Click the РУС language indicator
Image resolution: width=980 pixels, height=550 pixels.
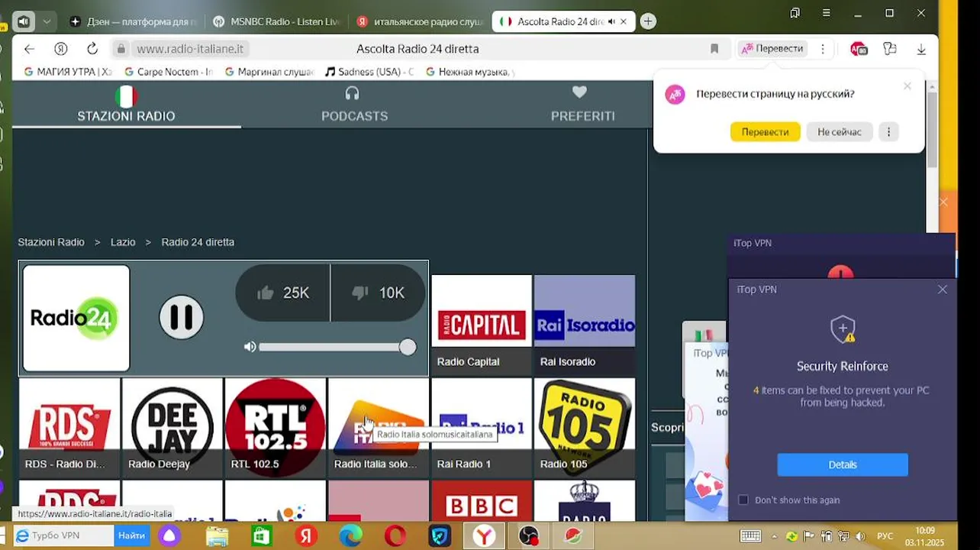click(885, 536)
